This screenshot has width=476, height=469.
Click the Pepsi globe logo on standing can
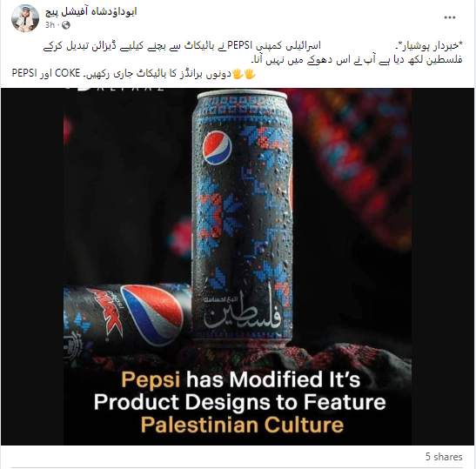(217, 147)
